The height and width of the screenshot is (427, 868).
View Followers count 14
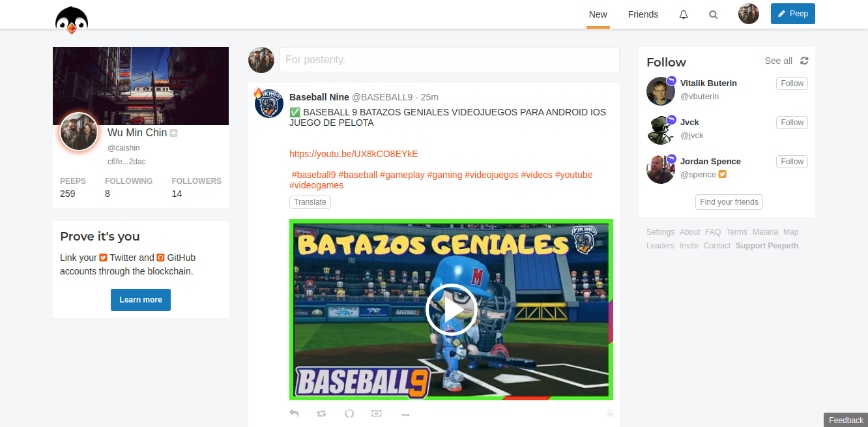[177, 194]
